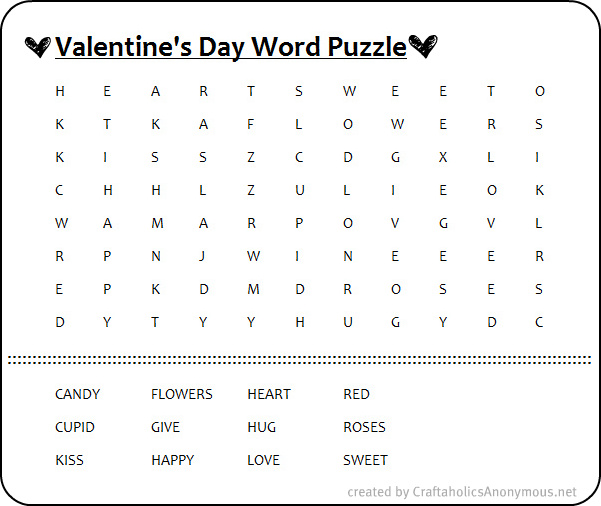
Task: Click the heart icon right of the title
Action: 423,46
